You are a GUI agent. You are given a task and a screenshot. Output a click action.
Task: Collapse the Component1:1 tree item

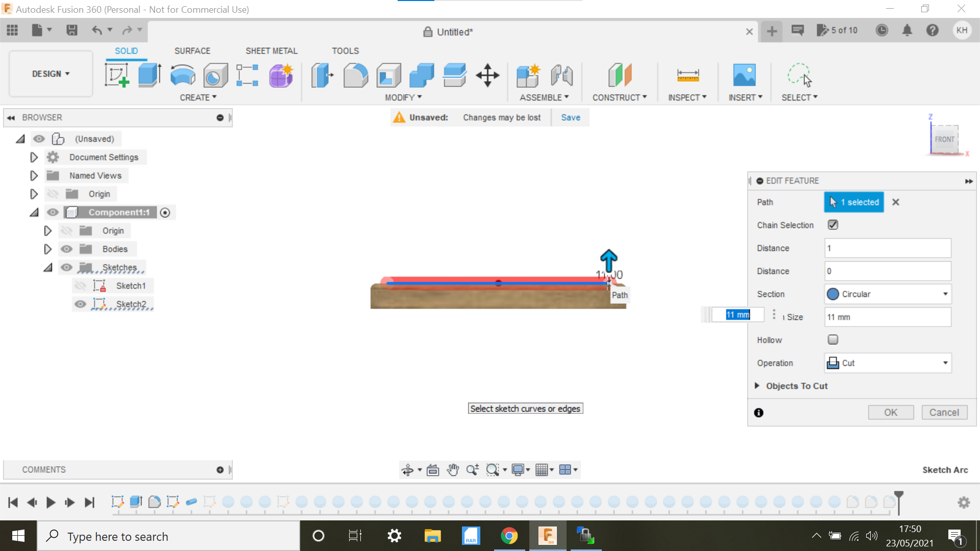point(34,212)
